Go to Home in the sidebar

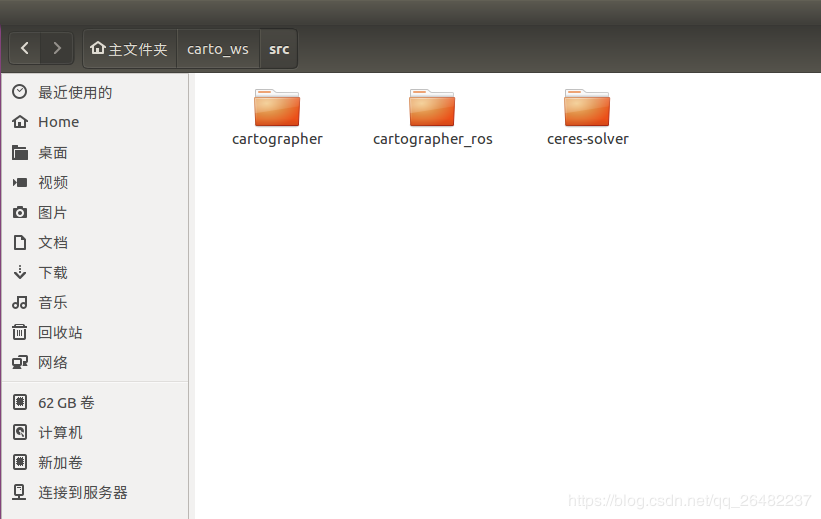coord(59,122)
